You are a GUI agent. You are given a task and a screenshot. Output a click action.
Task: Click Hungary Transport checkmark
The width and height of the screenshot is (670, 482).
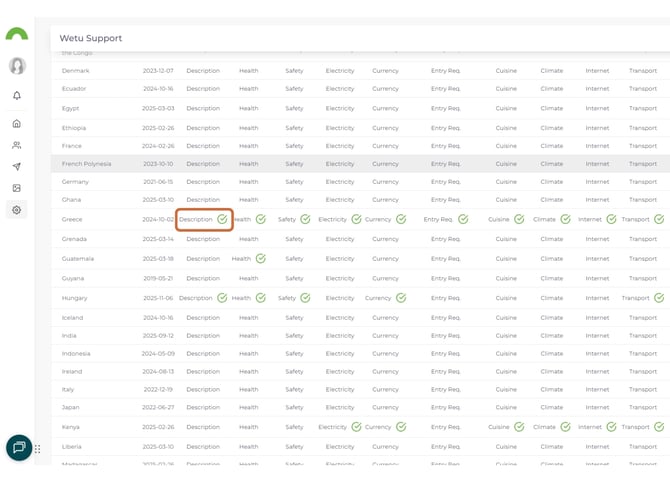(x=659, y=298)
